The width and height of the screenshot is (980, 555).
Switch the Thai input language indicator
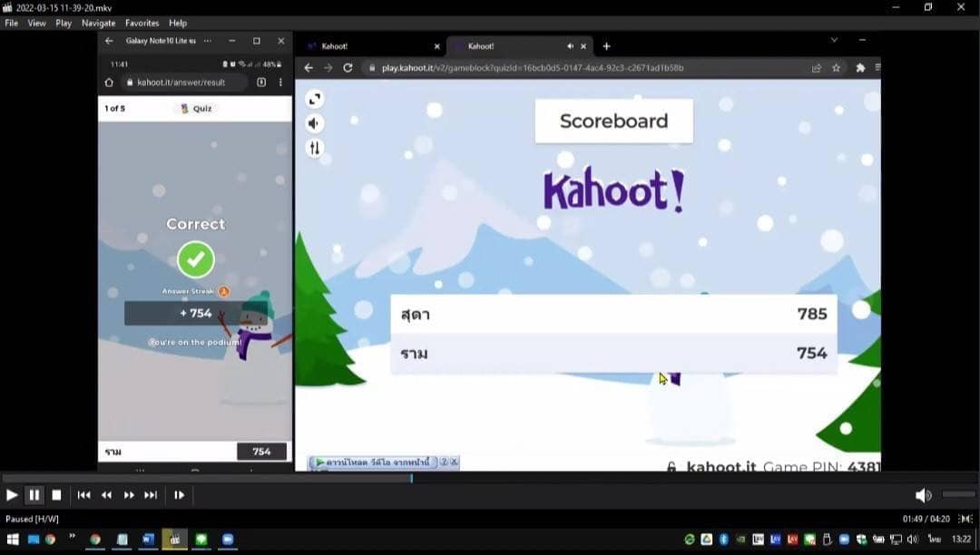click(x=935, y=540)
